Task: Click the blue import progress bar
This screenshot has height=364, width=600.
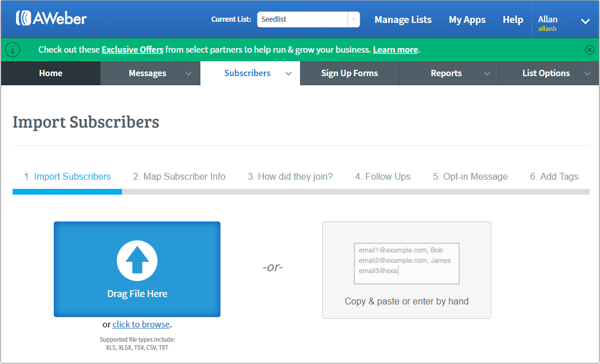Action: point(67,191)
